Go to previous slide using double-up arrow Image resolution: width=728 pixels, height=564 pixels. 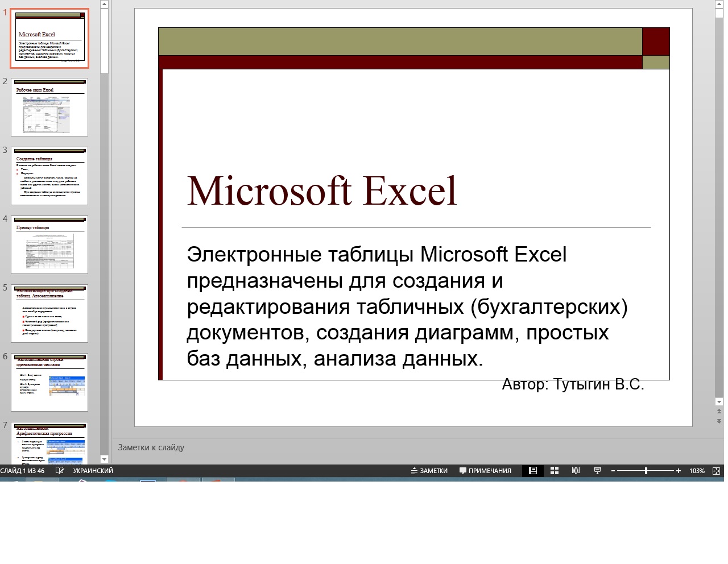point(719,411)
